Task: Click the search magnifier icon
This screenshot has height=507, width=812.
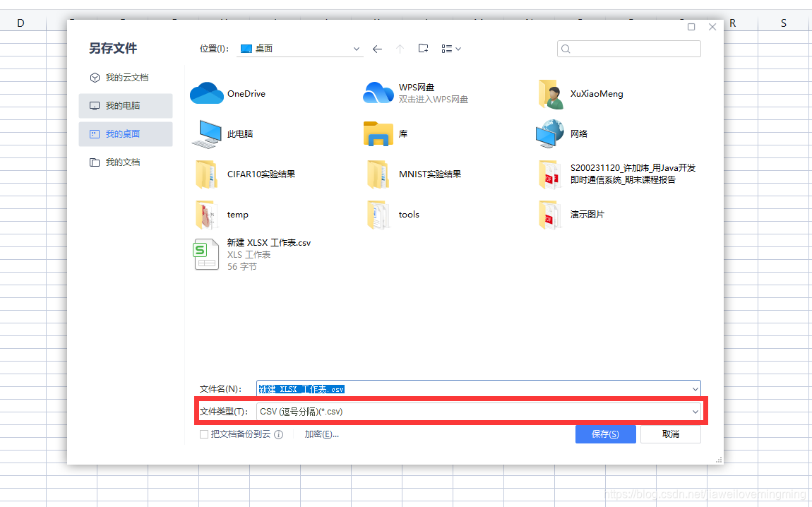Action: (566, 49)
